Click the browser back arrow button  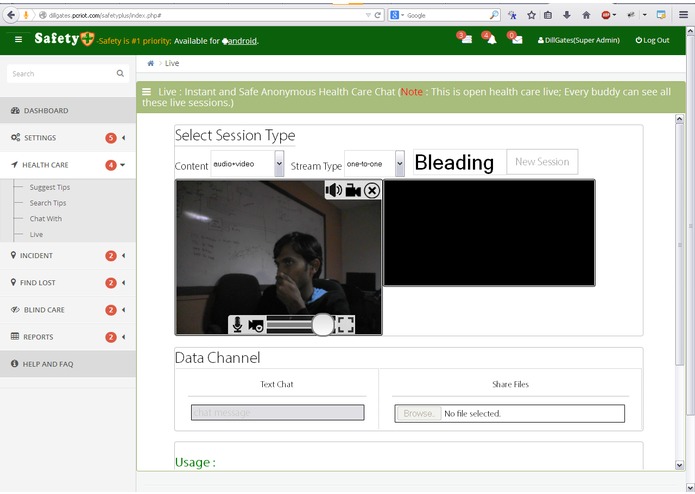pos(11,15)
